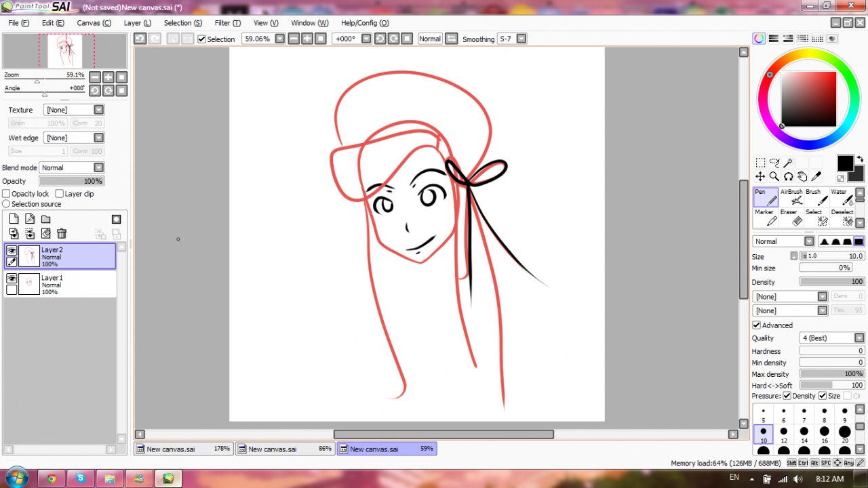Switch to the 86% New canvas.sai tab

(285, 449)
